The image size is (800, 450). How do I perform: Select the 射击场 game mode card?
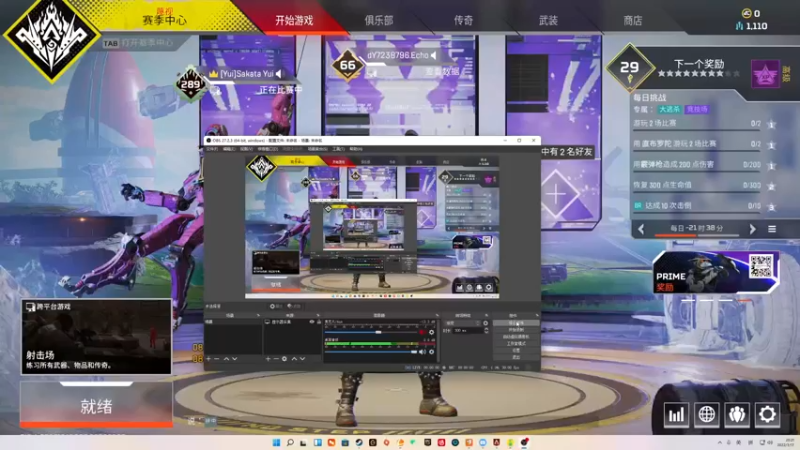pos(96,337)
